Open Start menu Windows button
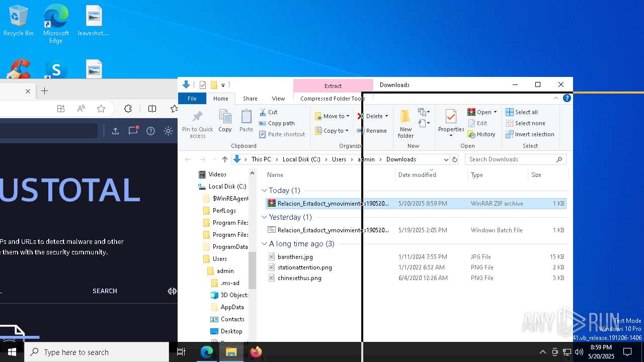 pyautogui.click(x=12, y=352)
